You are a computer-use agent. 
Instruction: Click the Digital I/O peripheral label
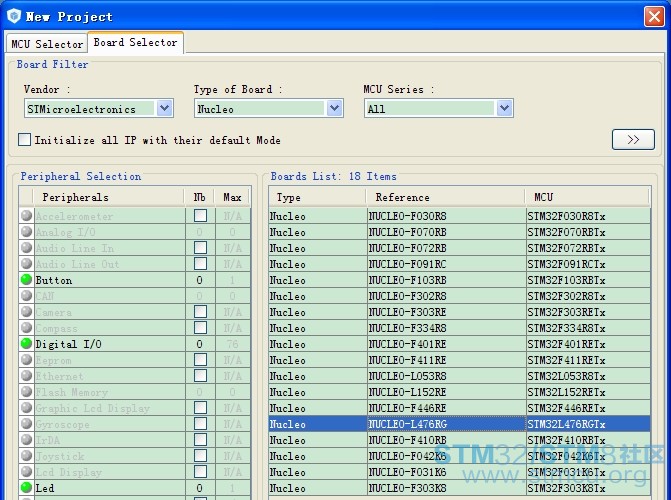[x=68, y=344]
